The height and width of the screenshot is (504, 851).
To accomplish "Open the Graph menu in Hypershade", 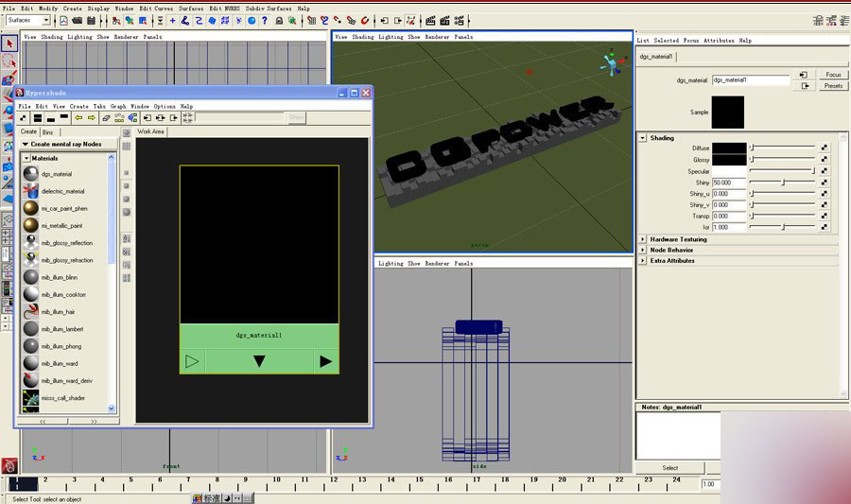I will pyautogui.click(x=118, y=107).
